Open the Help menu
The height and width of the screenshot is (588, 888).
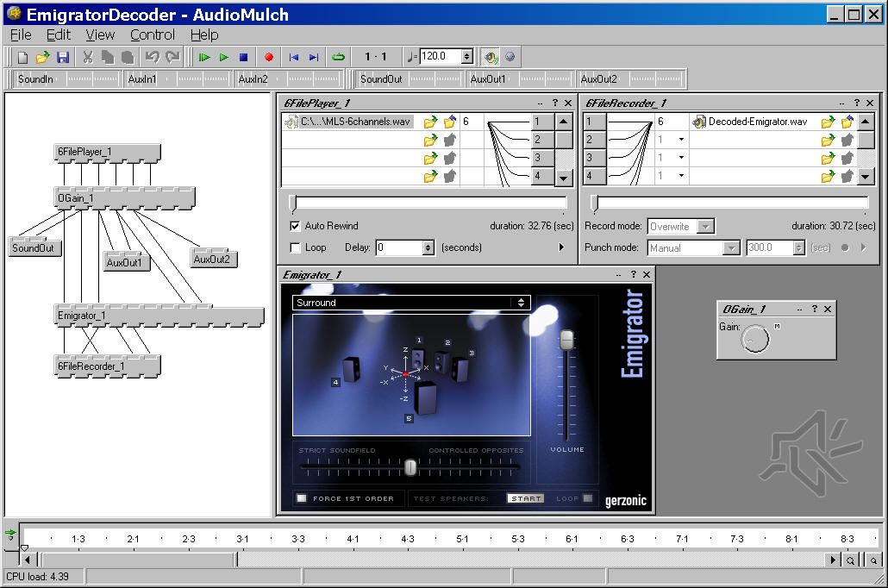point(204,35)
